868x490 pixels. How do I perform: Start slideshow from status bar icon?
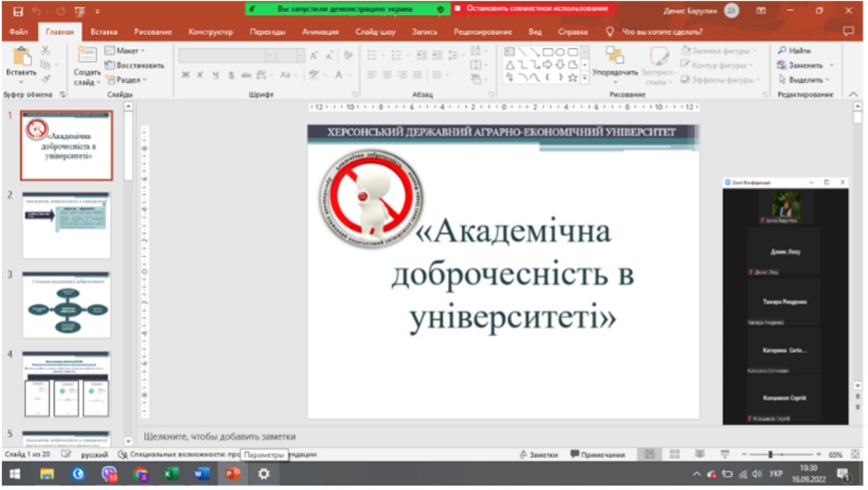725,454
